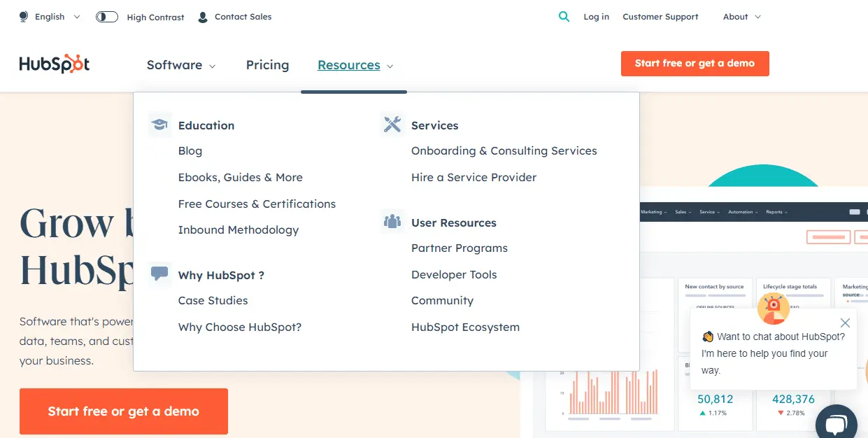The width and height of the screenshot is (868, 438).
Task: Click the globe language icon
Action: click(24, 17)
